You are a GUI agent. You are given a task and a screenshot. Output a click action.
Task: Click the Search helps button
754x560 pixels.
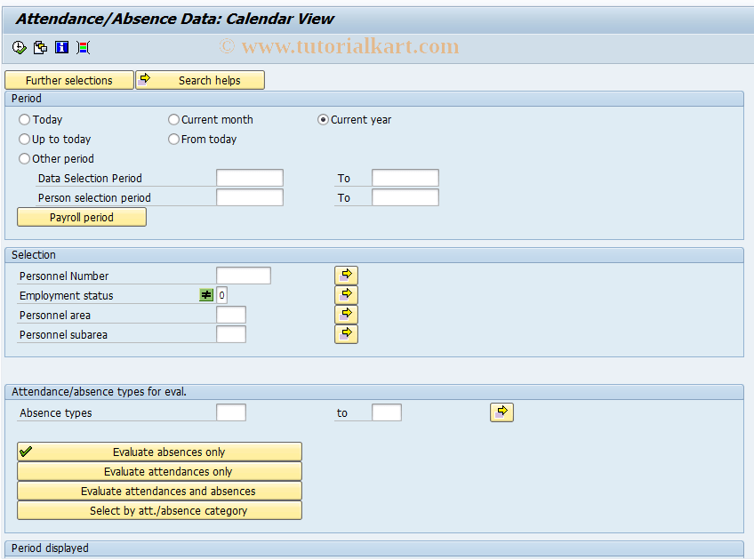[x=200, y=80]
